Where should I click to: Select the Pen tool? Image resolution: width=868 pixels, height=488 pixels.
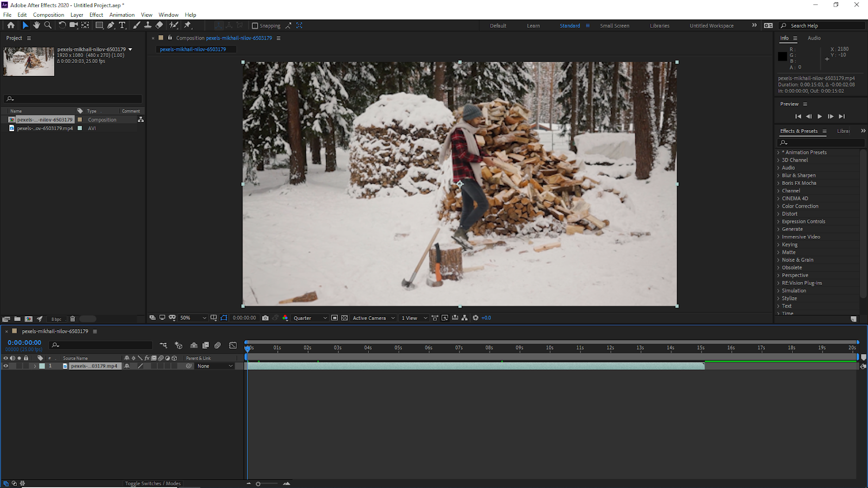[111, 25]
